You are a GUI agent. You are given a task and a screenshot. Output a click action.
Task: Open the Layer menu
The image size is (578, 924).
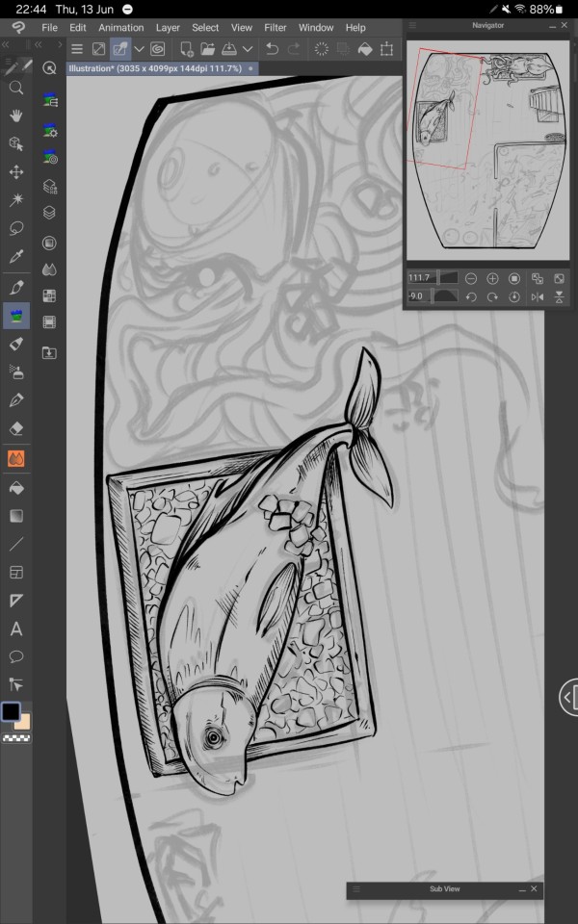point(168,28)
